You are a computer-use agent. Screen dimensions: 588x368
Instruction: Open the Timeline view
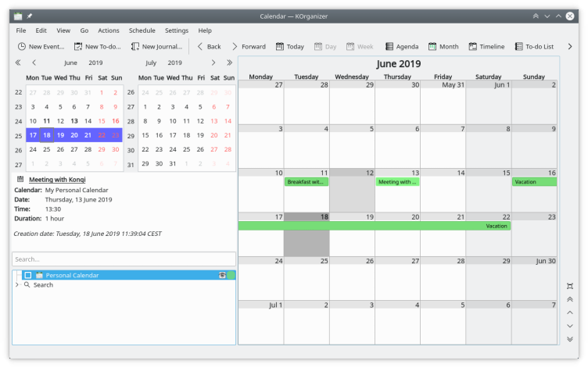click(486, 47)
